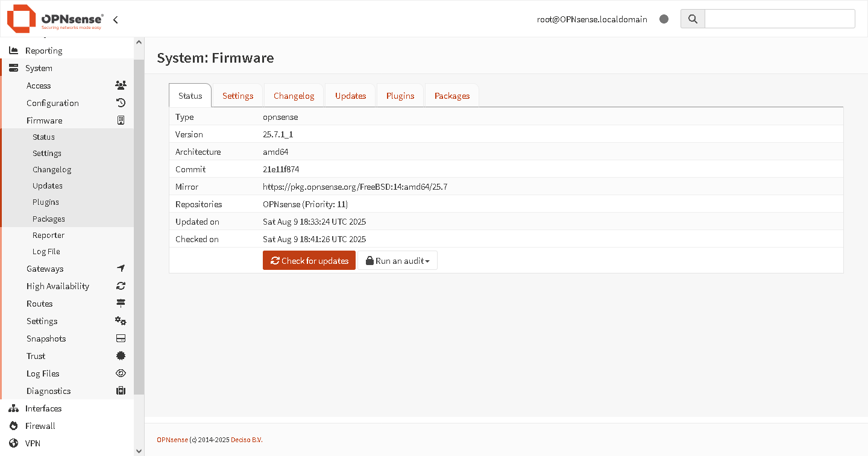
Task: Select the High Availability sync icon
Action: coord(121,286)
